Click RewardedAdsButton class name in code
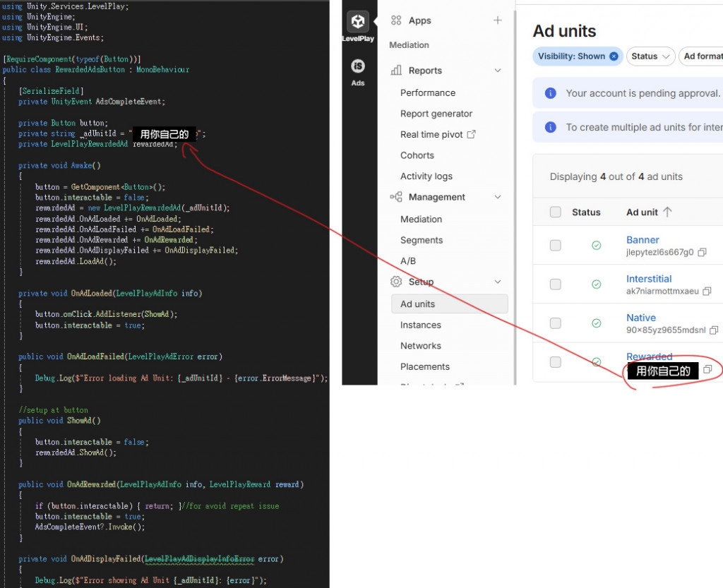 pos(90,70)
